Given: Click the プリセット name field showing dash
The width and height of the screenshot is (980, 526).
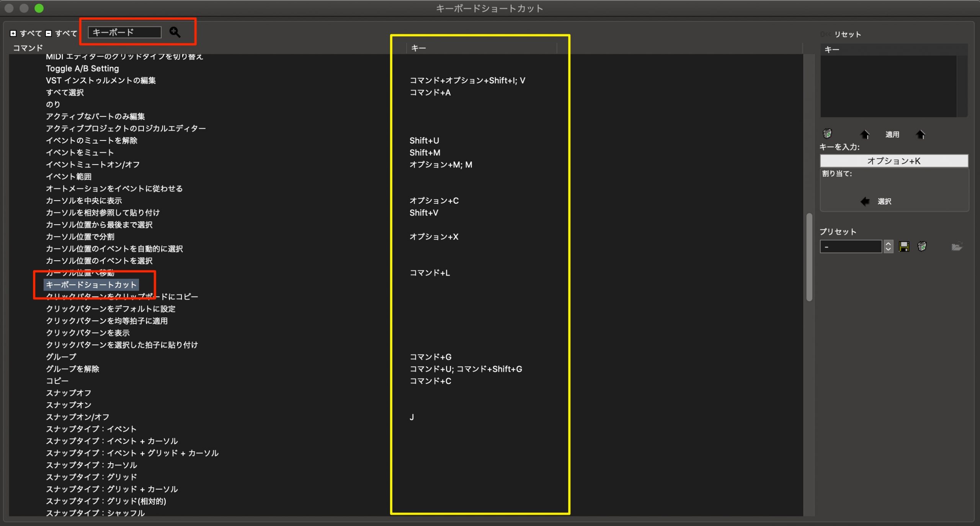Looking at the screenshot, I should pyautogui.click(x=851, y=247).
